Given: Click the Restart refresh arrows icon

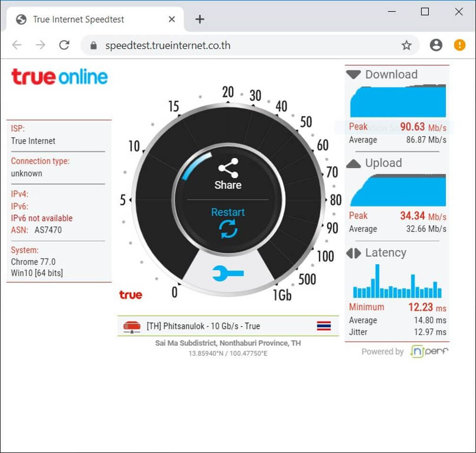Looking at the screenshot, I should [228, 229].
